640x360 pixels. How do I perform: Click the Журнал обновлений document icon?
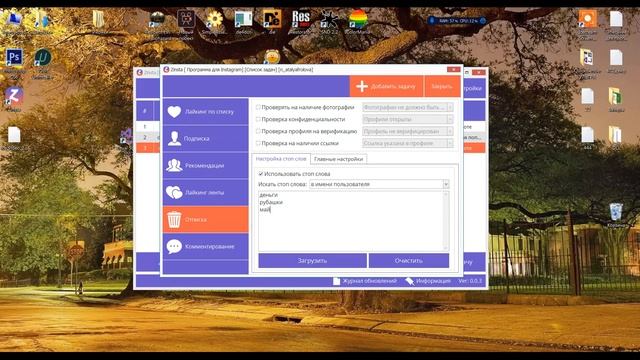coord(336,281)
